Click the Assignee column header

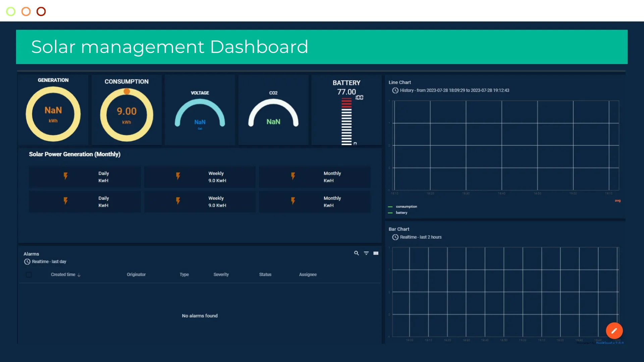coord(308,275)
